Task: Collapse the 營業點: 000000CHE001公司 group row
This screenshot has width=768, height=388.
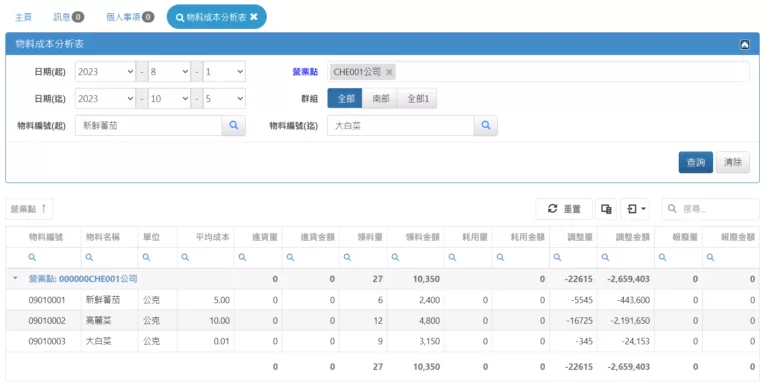Action: pyautogui.click(x=15, y=278)
